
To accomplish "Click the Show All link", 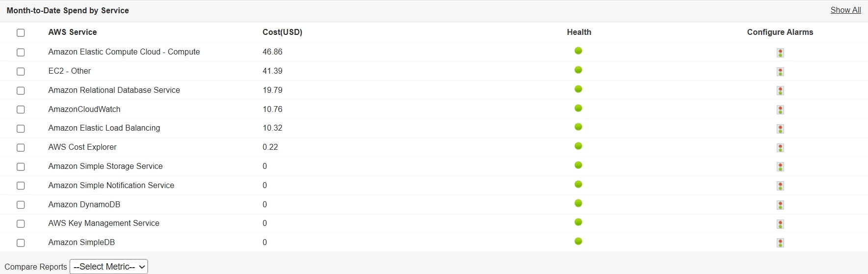I will (845, 10).
